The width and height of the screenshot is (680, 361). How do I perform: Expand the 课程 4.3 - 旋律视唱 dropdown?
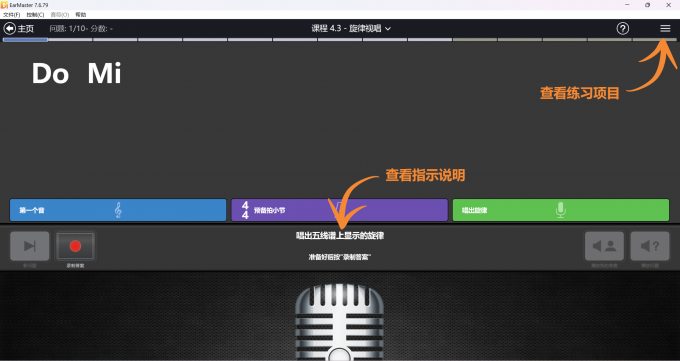(x=351, y=29)
